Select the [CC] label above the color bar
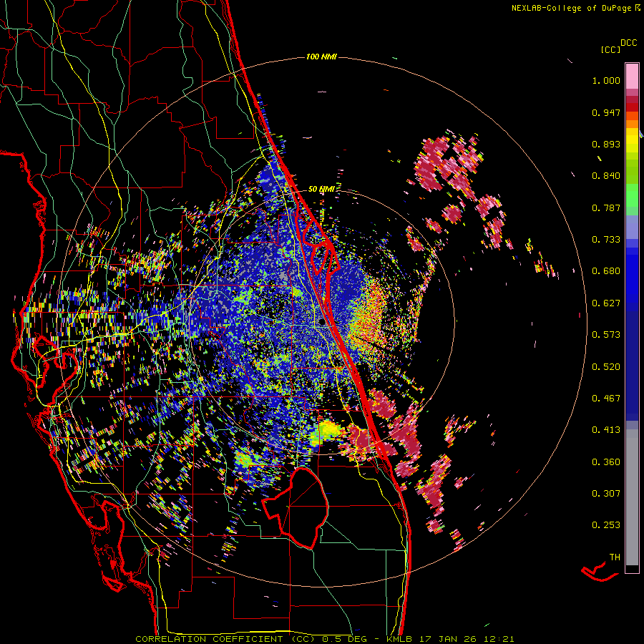The image size is (644, 644). point(611,49)
